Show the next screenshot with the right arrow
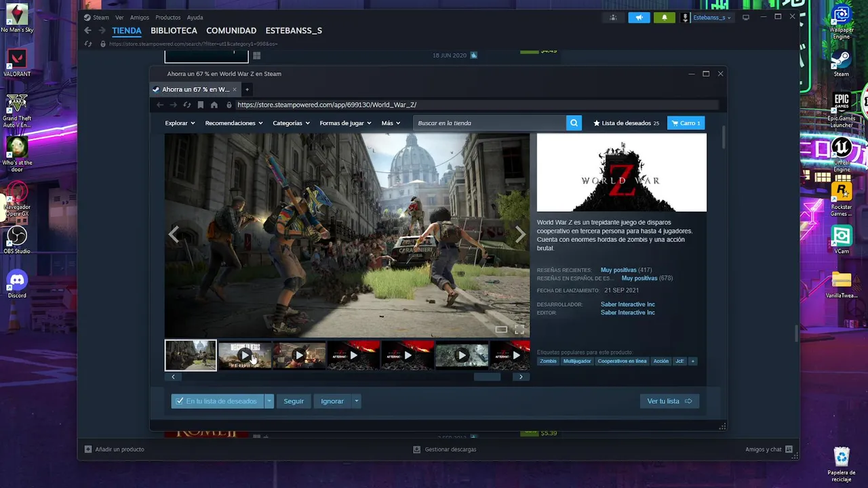868x488 pixels. [x=520, y=235]
